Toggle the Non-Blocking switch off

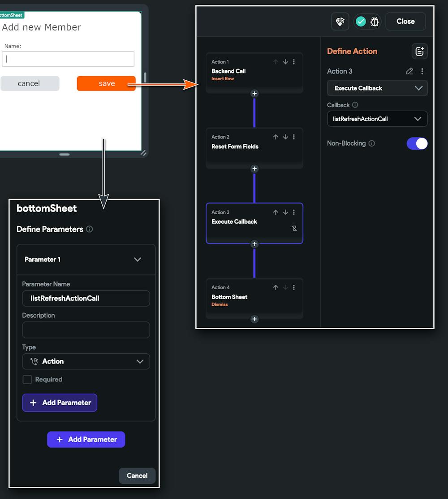point(417,143)
